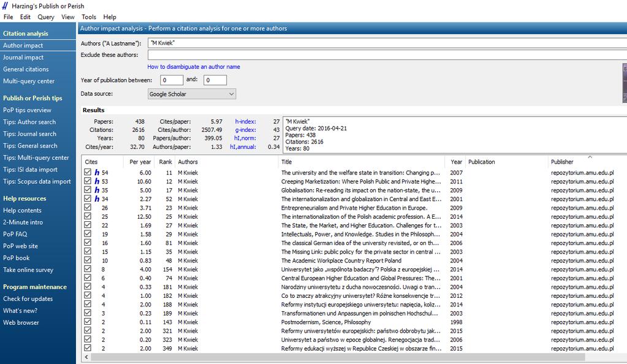The image size is (627, 364).
Task: Sort results by Per year column
Action: click(x=139, y=162)
